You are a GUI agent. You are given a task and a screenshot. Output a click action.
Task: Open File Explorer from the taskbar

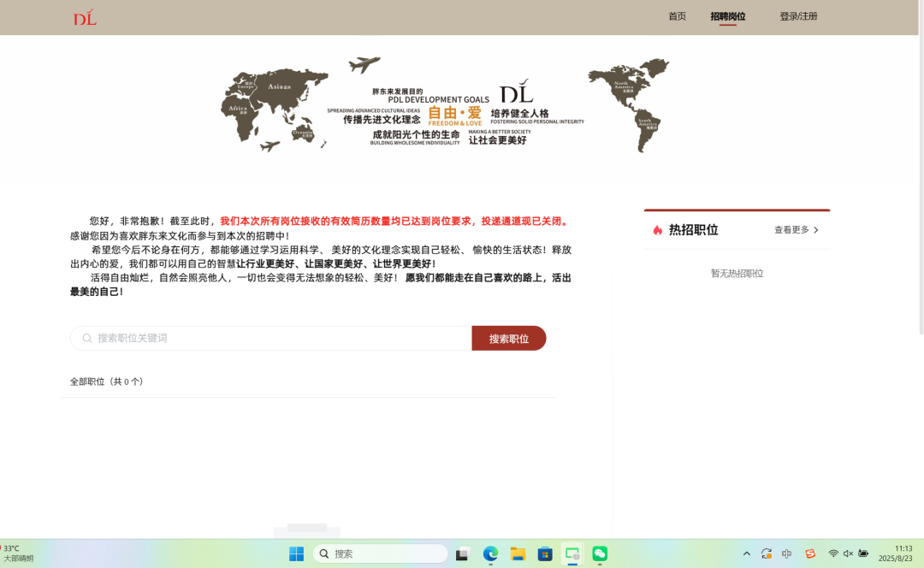tap(518, 554)
